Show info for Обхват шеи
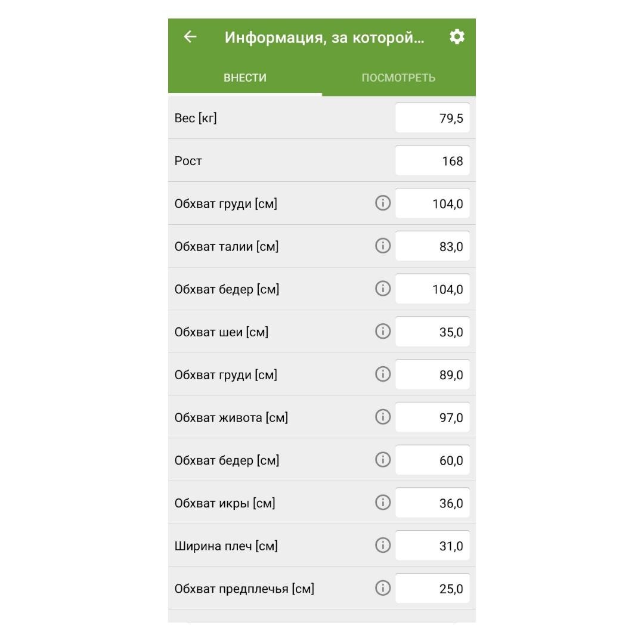Image resolution: width=644 pixels, height=644 pixels. click(x=383, y=332)
